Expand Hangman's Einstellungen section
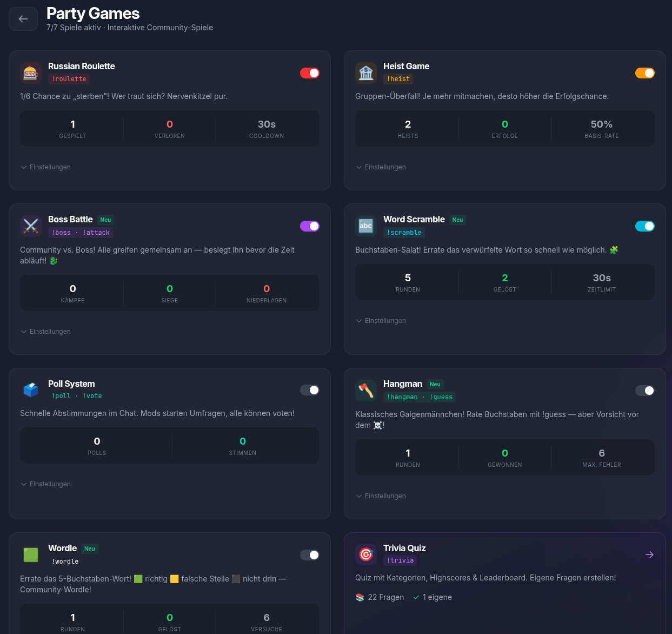 381,496
